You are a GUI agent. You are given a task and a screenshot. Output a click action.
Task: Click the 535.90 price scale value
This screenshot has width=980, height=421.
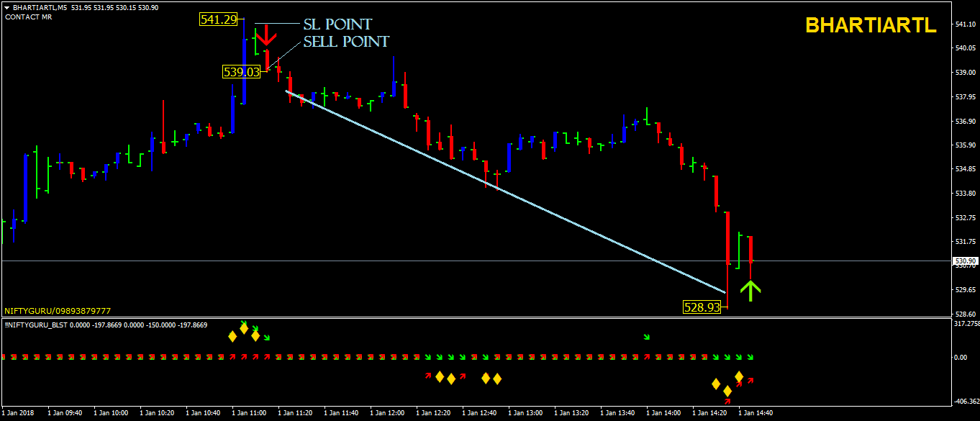(964, 145)
